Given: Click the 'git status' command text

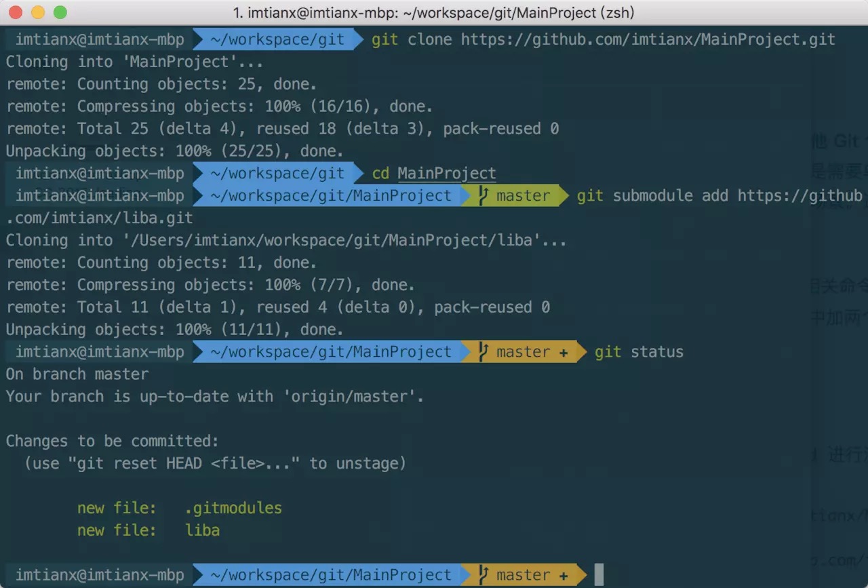Looking at the screenshot, I should point(639,352).
